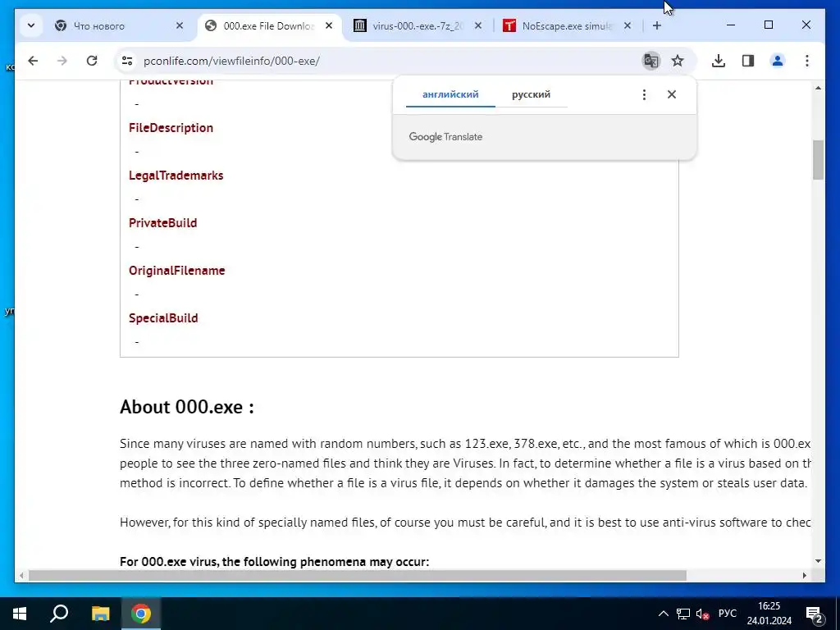
Task: Click the FileDescription label
Action: (171, 128)
